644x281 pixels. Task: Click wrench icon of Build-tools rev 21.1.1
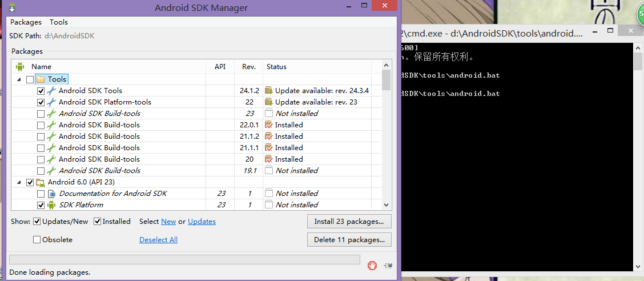pyautogui.click(x=51, y=147)
